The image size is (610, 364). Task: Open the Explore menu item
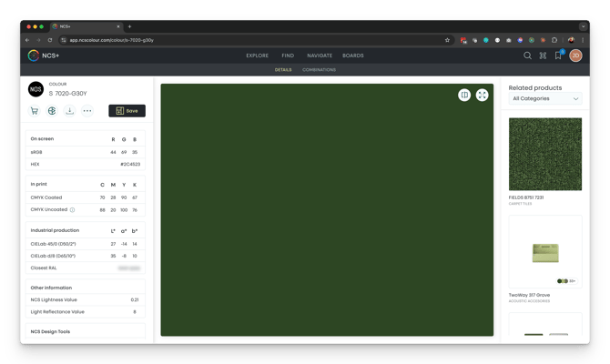tap(257, 56)
